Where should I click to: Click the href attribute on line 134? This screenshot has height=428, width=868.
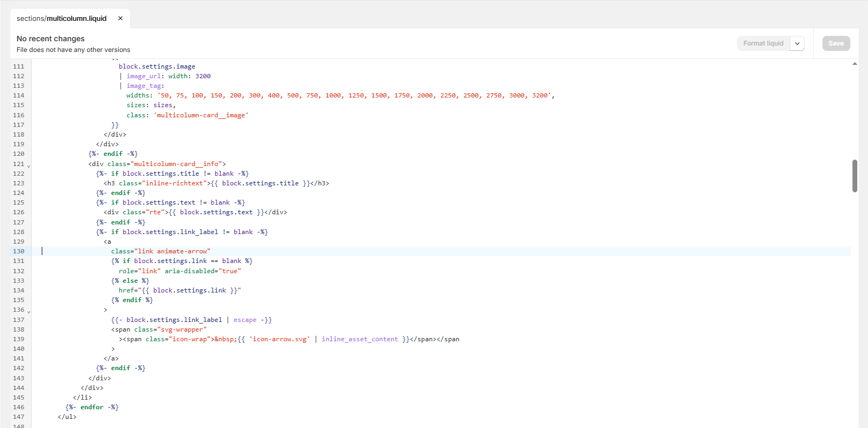pyautogui.click(x=126, y=290)
